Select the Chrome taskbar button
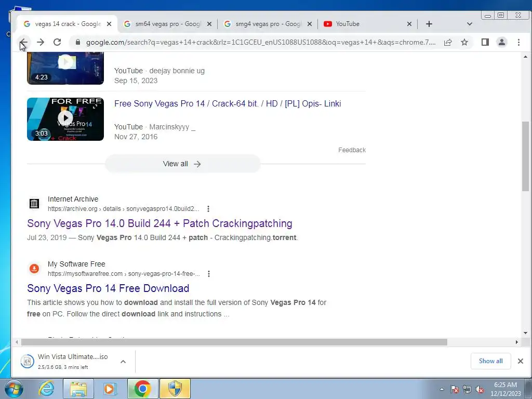This screenshot has width=532, height=399. (x=142, y=389)
